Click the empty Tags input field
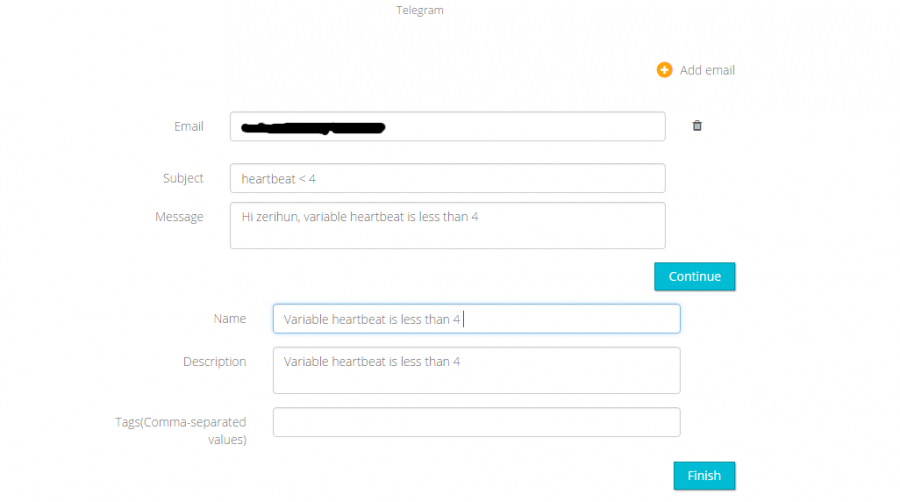Image resolution: width=900 pixels, height=502 pixels. 476,422
